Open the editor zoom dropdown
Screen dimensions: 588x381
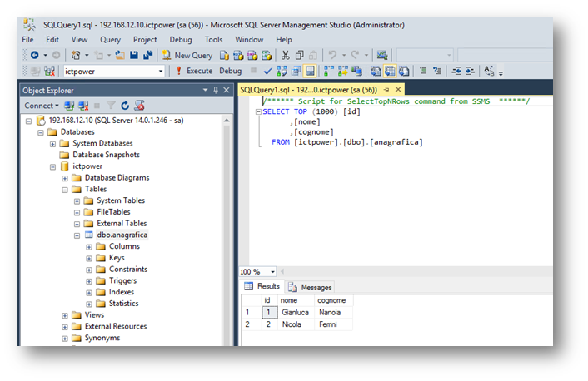coord(272,271)
